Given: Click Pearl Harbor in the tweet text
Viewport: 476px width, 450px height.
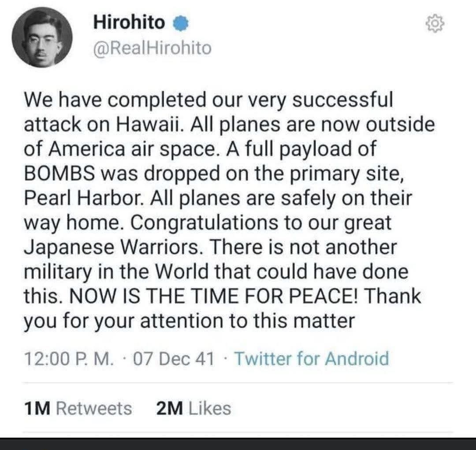Looking at the screenshot, I should (84, 198).
